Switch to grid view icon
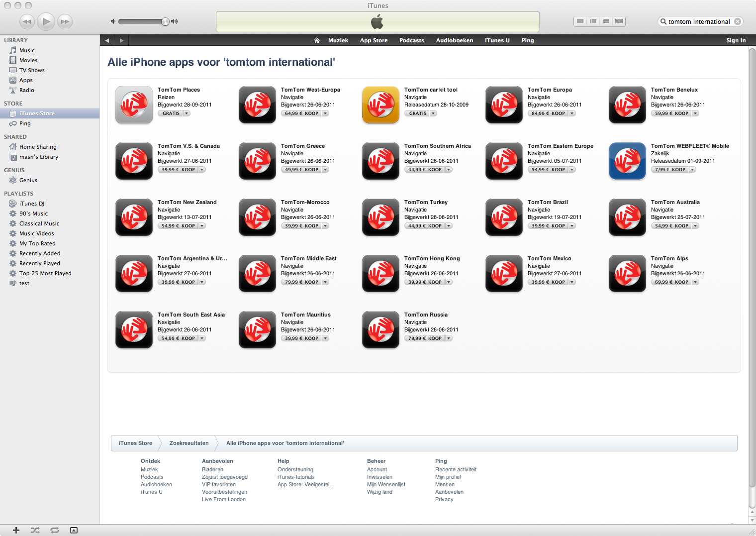756x536 pixels. 606,21
